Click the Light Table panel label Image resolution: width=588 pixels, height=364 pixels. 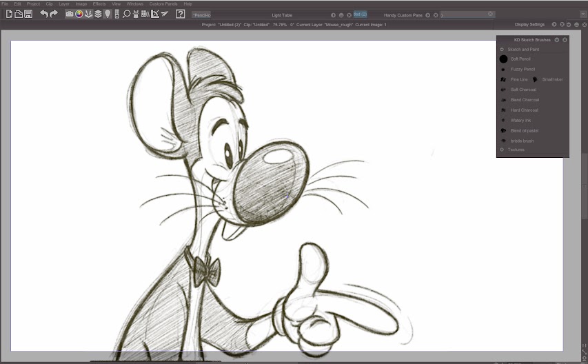282,15
